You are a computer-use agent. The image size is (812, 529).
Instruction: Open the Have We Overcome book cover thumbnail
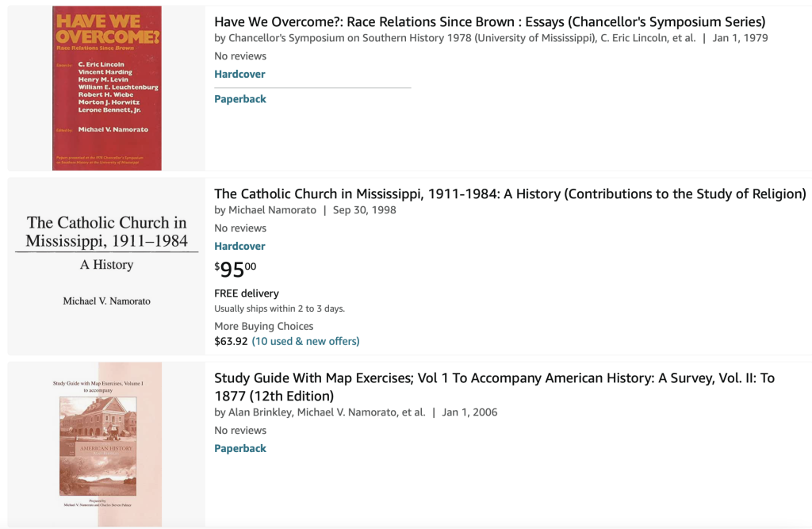click(x=107, y=88)
